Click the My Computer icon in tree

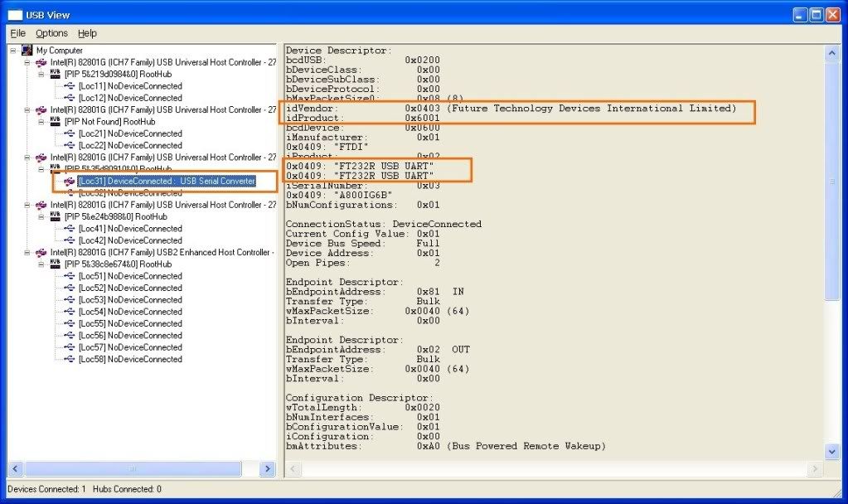click(x=27, y=51)
